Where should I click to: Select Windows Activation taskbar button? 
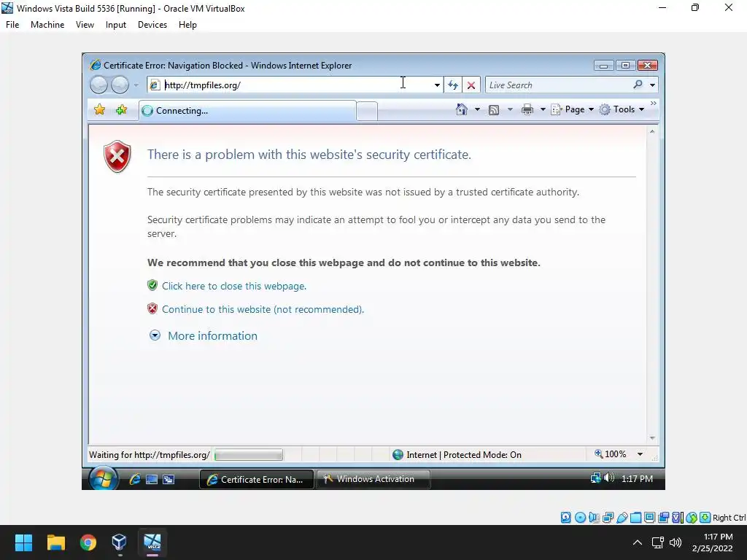373,479
